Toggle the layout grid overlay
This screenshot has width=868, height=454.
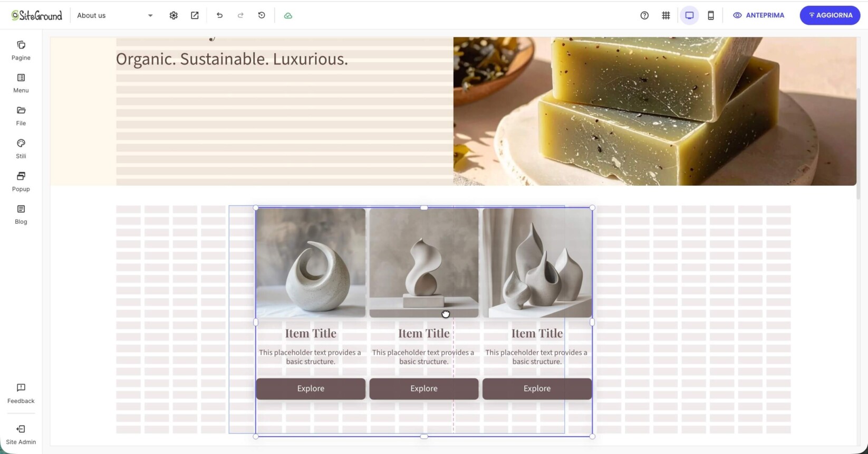(x=666, y=15)
